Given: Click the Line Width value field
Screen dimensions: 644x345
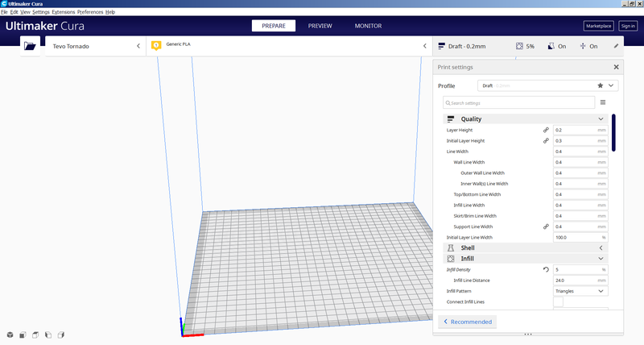Looking at the screenshot, I should click(x=580, y=152).
